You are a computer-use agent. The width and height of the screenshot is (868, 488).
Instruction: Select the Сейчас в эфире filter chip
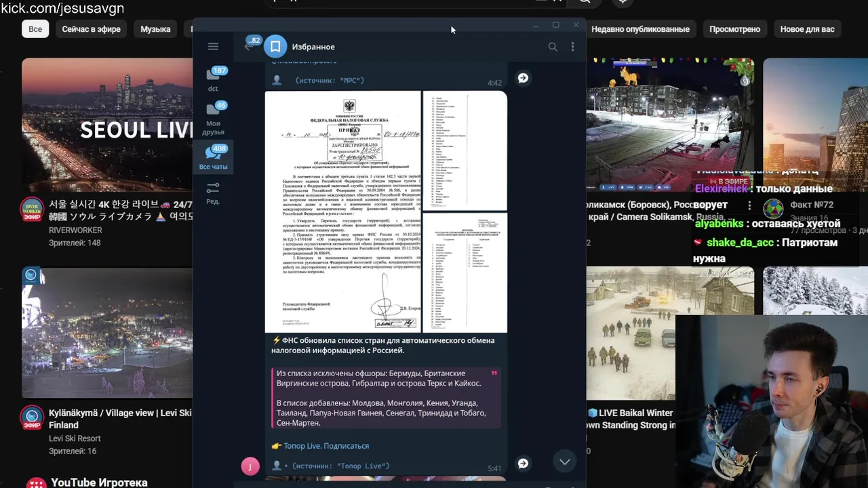[91, 29]
